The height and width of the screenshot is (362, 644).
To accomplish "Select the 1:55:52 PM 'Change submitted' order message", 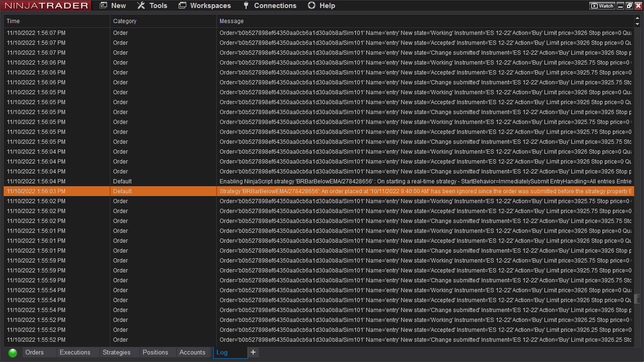I will coord(425,340).
